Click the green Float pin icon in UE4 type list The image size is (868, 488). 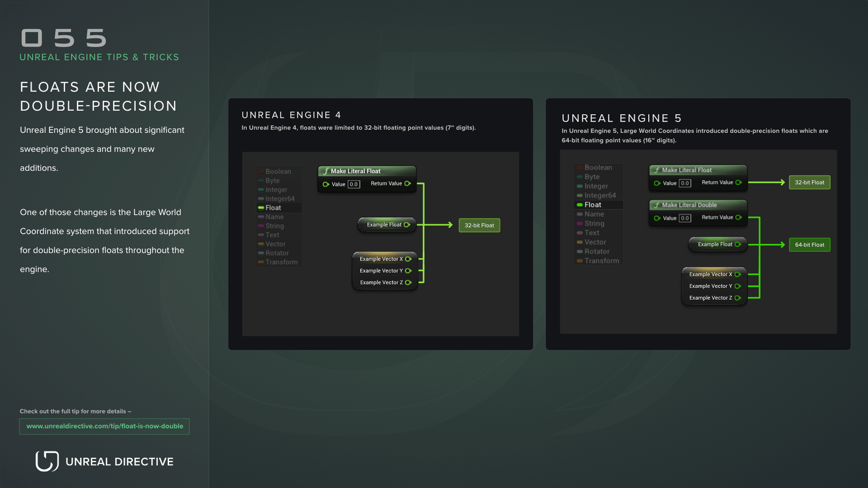point(261,208)
